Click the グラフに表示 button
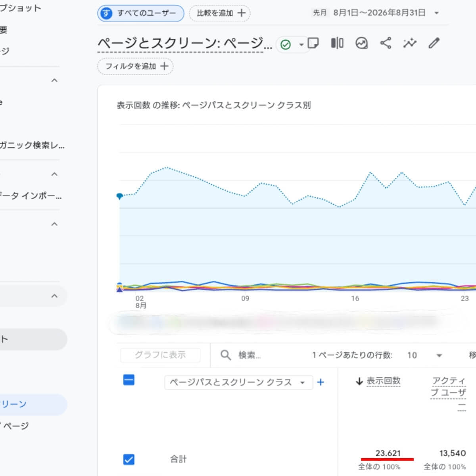Screen dimensions: 476x476 pos(160,355)
